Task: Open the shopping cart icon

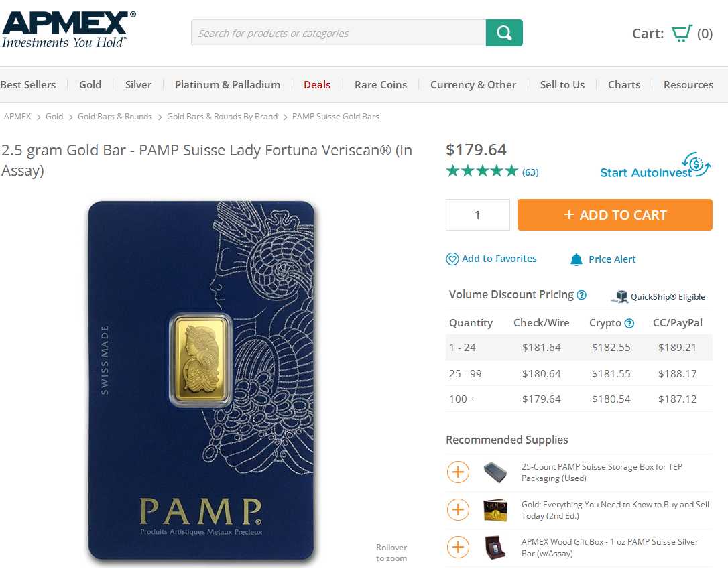Action: (682, 34)
